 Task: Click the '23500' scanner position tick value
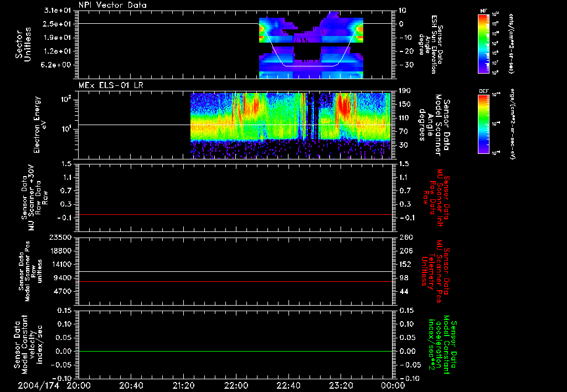[60, 238]
